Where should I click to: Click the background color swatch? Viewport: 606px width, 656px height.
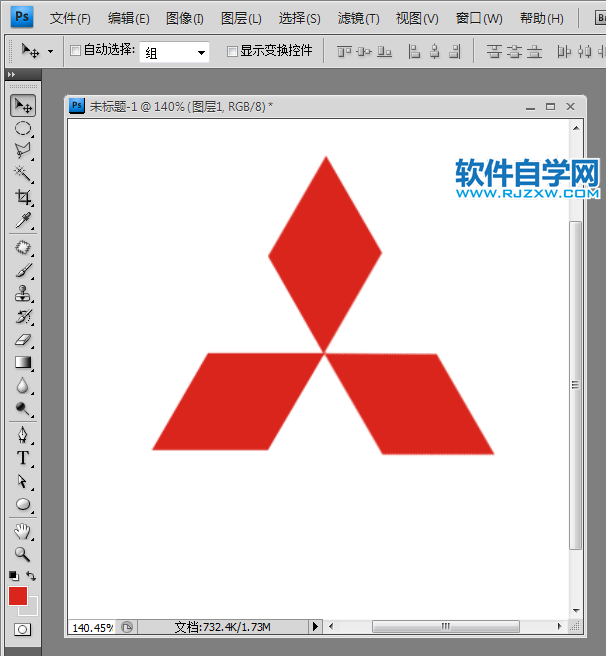pyautogui.click(x=33, y=610)
